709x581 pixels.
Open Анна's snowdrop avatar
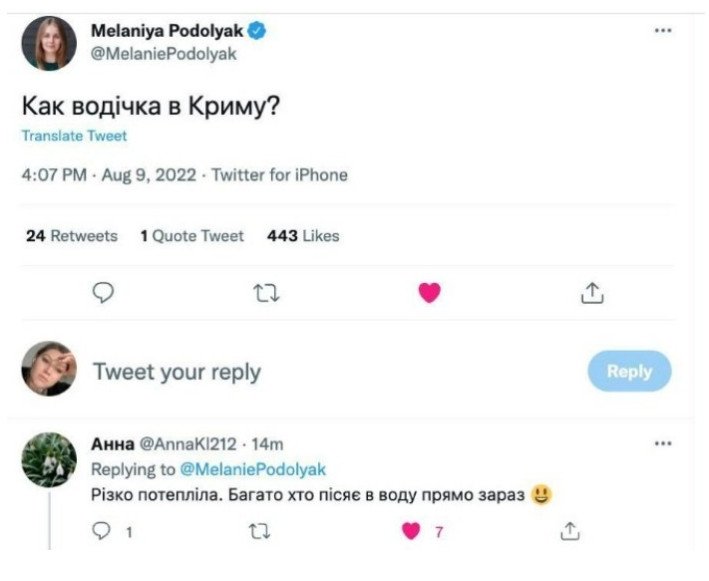coord(49,460)
